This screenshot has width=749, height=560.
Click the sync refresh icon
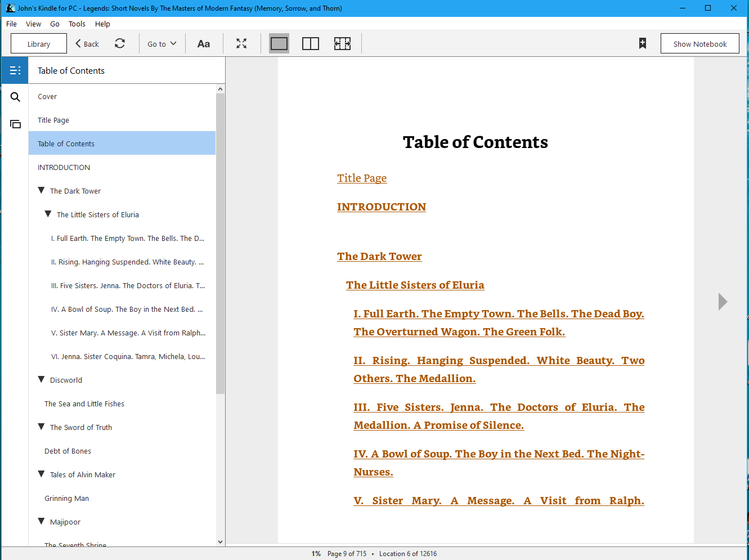click(120, 43)
